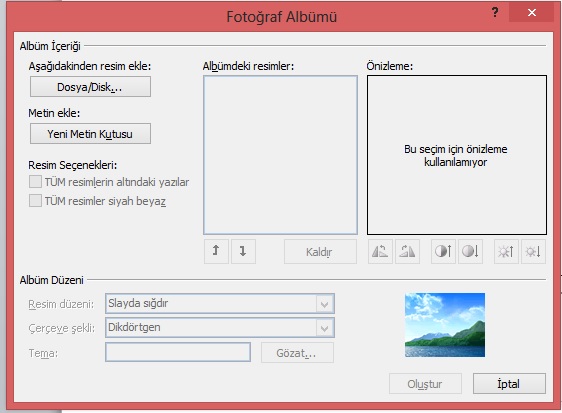Toggle TÜM resimler siyah beyaz checkbox
Image resolution: width=562 pixels, height=413 pixels.
[x=35, y=200]
